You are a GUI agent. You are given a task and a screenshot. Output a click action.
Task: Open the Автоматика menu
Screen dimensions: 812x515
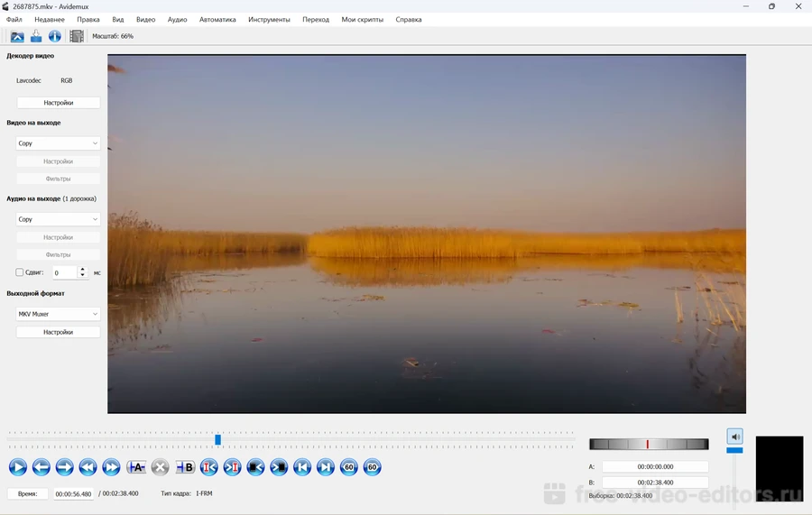[x=217, y=19]
